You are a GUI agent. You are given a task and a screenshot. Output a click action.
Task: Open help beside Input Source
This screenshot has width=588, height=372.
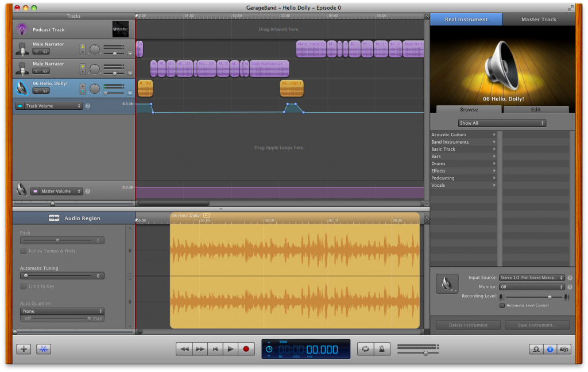pos(570,278)
